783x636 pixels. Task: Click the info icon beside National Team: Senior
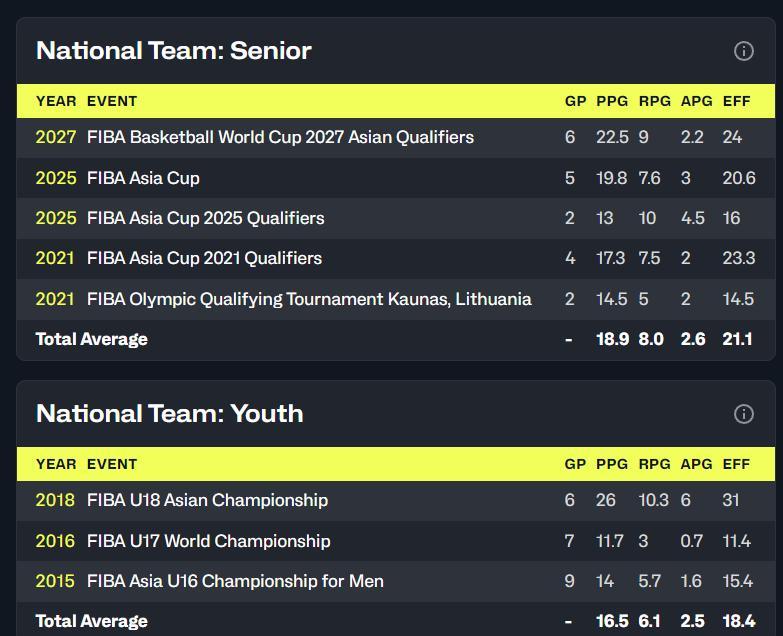coord(743,51)
